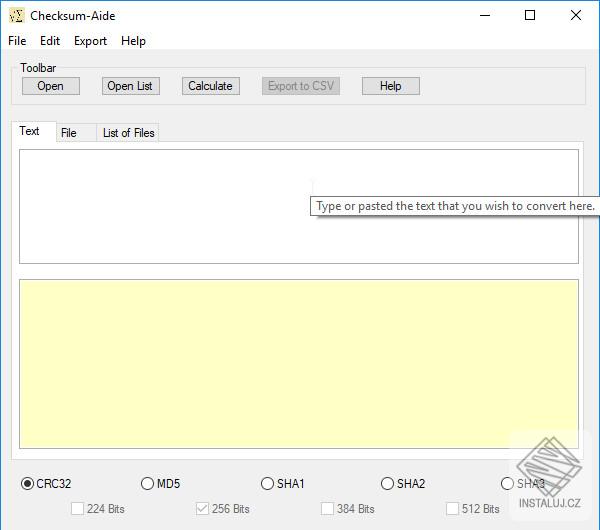Select the CRC32 radio button
The height and width of the screenshot is (530, 600).
pos(46,484)
